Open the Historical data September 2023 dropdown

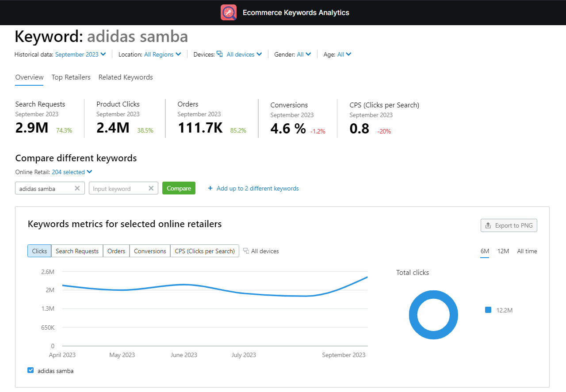pyautogui.click(x=80, y=54)
